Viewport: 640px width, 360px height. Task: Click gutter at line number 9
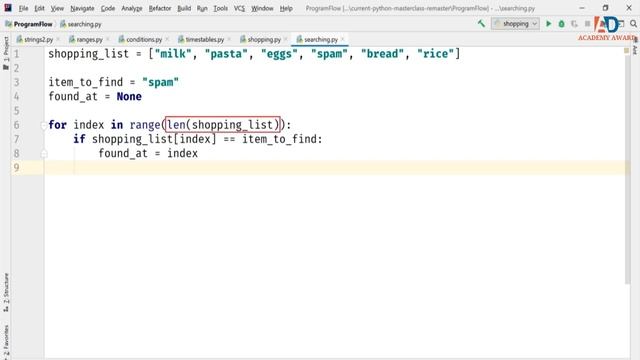click(x=16, y=168)
